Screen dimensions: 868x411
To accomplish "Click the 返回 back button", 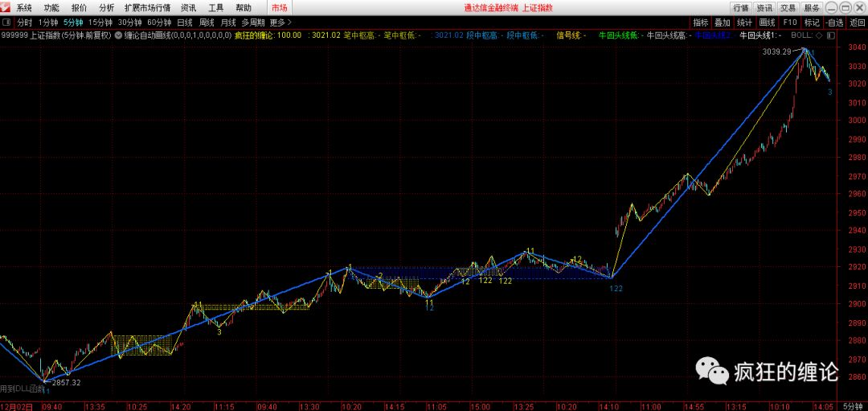I will 857,23.
